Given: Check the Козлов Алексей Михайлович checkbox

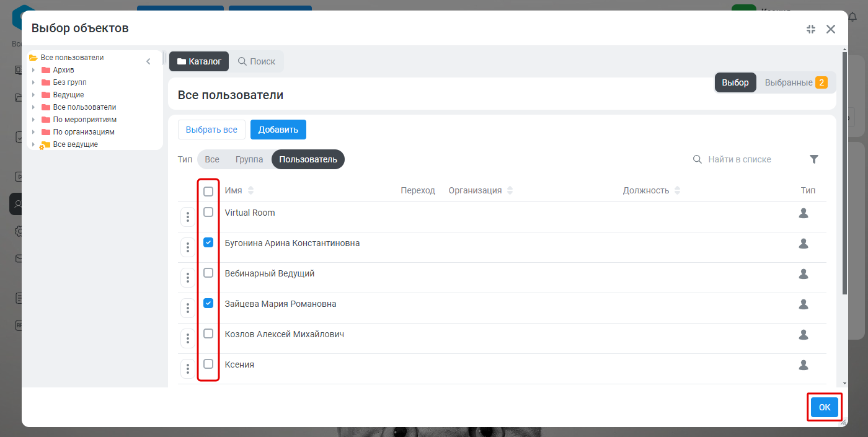Looking at the screenshot, I should [208, 333].
